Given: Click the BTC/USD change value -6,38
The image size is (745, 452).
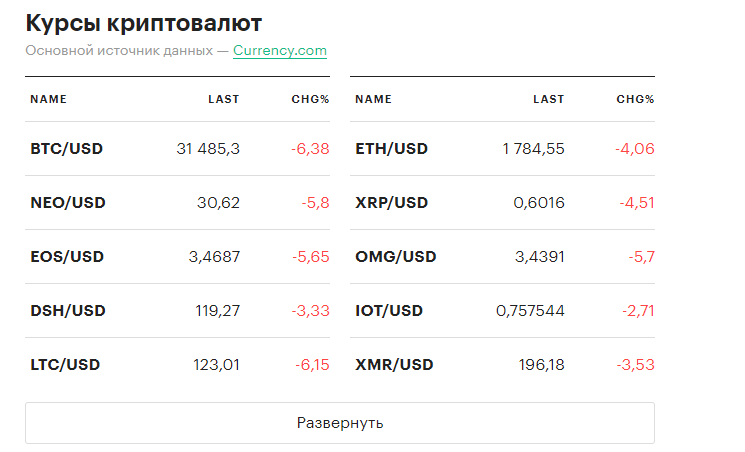Looking at the screenshot, I should [310, 149].
